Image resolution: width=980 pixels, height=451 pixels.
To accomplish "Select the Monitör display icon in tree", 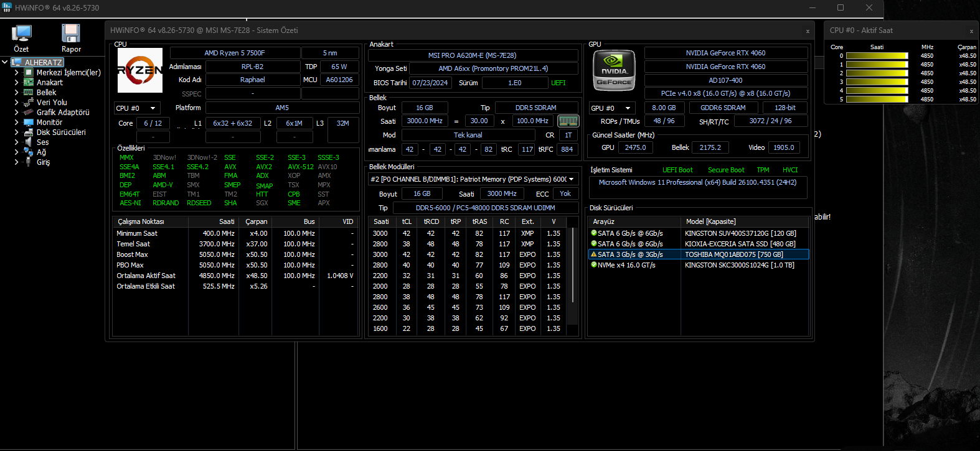I will [x=29, y=122].
